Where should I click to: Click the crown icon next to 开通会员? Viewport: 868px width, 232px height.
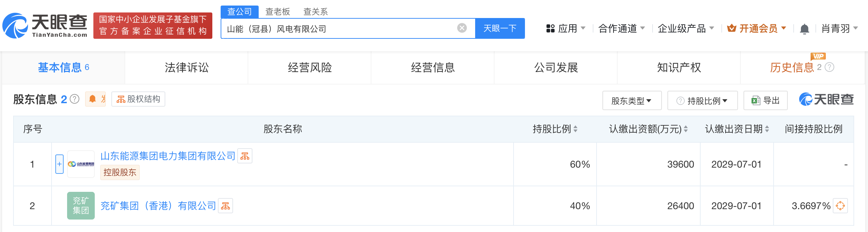coord(732,28)
